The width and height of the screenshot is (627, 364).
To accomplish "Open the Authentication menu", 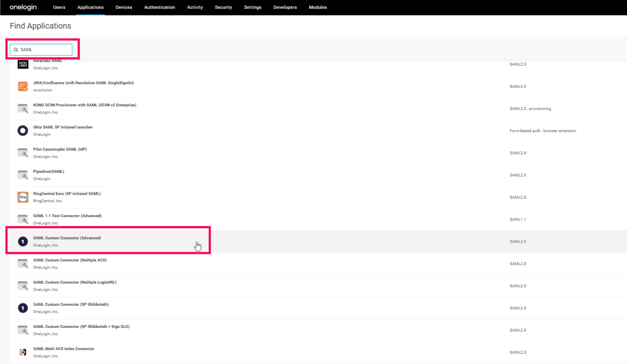I will [x=159, y=7].
